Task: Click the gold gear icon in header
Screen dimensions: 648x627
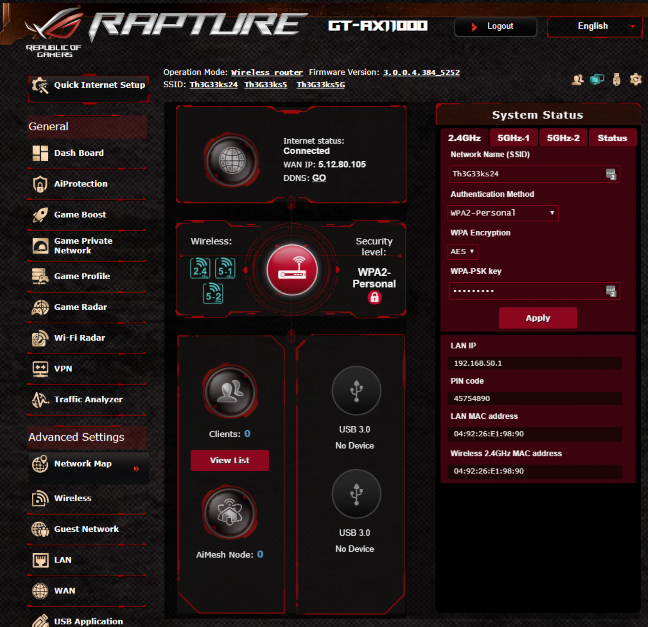Action: [x=635, y=79]
